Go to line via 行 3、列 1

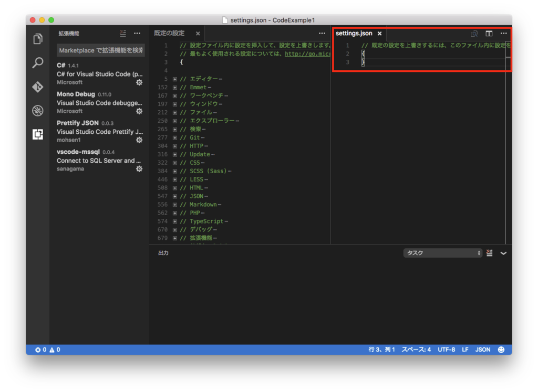click(x=381, y=349)
